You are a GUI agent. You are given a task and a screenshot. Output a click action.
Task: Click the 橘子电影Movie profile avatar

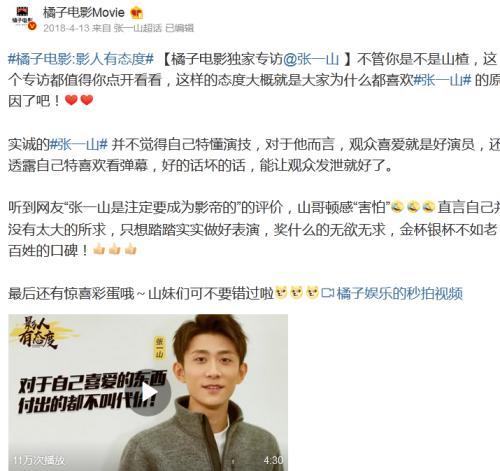[22, 17]
